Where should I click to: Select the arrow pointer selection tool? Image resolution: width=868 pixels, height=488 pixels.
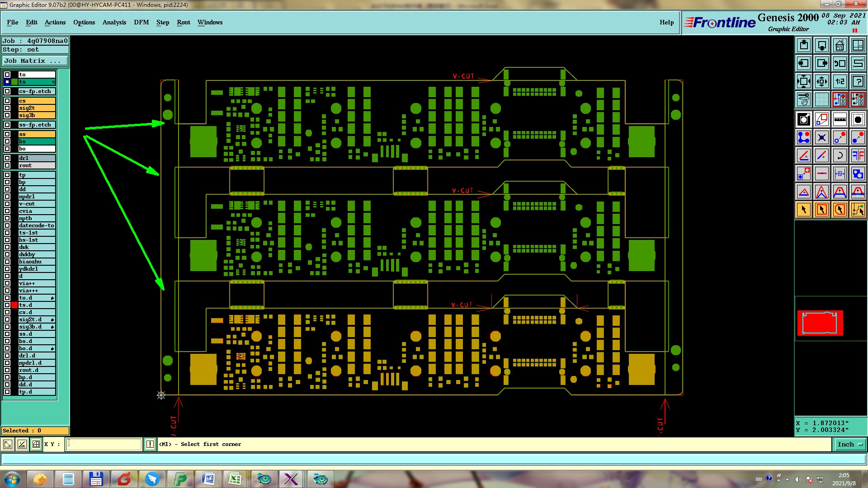click(x=804, y=210)
